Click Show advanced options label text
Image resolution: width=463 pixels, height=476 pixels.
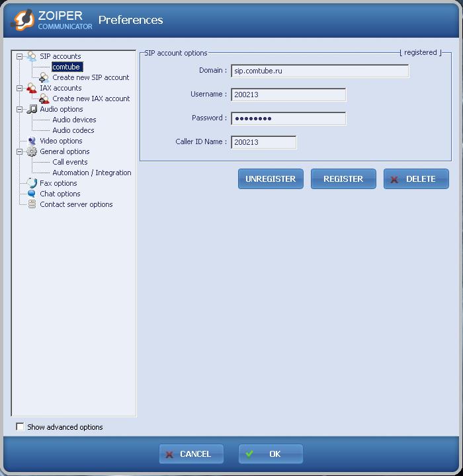[65, 427]
